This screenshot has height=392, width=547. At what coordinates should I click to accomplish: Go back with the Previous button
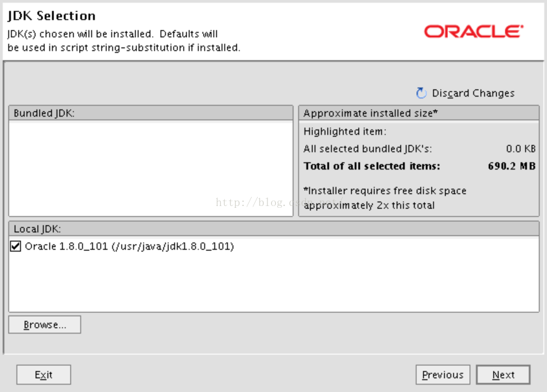[x=442, y=375]
